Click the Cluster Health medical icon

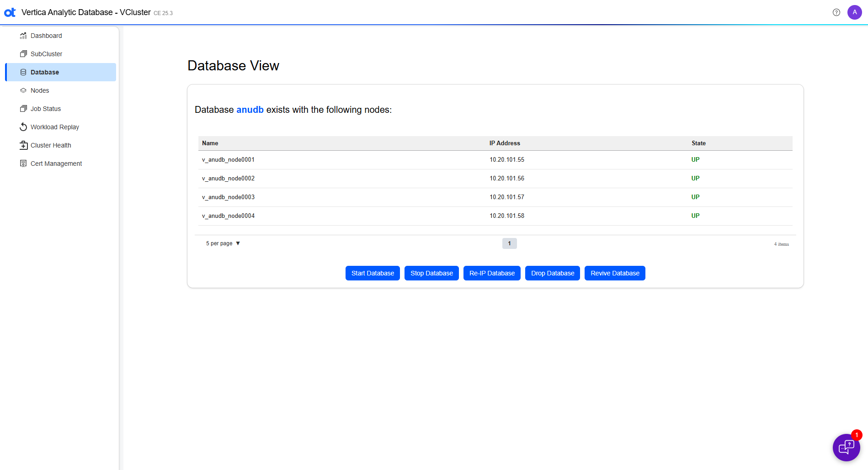[23, 145]
